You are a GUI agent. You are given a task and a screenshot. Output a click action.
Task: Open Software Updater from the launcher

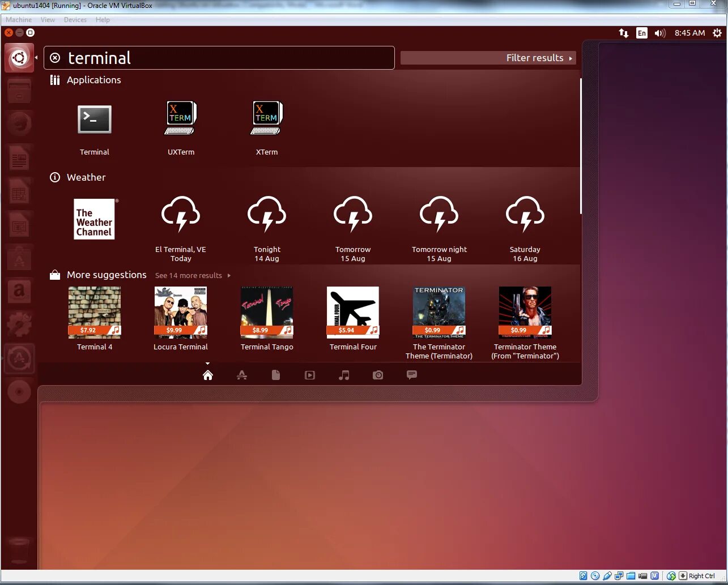coord(19,358)
